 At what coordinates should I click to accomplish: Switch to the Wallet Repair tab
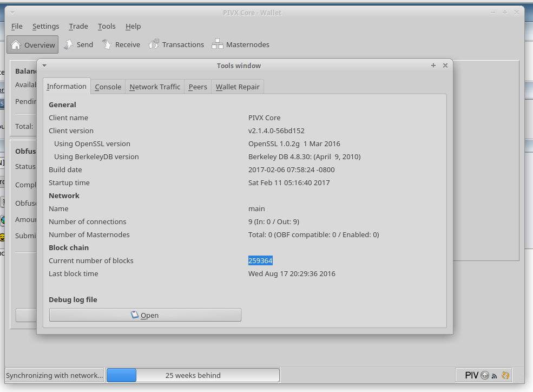(238, 87)
